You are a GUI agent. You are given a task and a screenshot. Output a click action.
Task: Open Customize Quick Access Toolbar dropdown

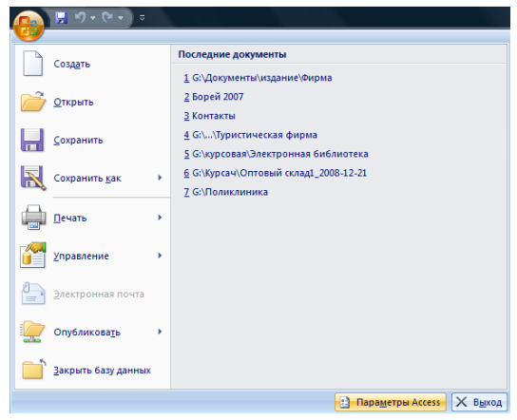[143, 17]
